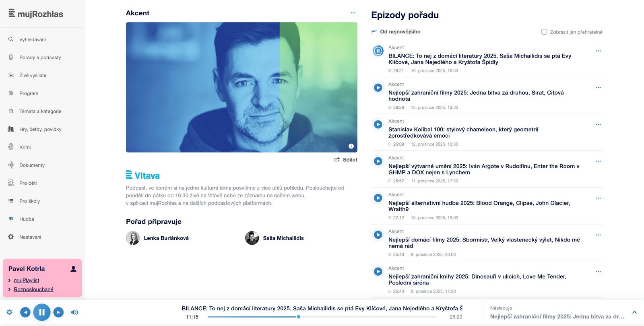644x326 pixels.
Task: Mute the player volume speaker icon
Action: tap(74, 312)
